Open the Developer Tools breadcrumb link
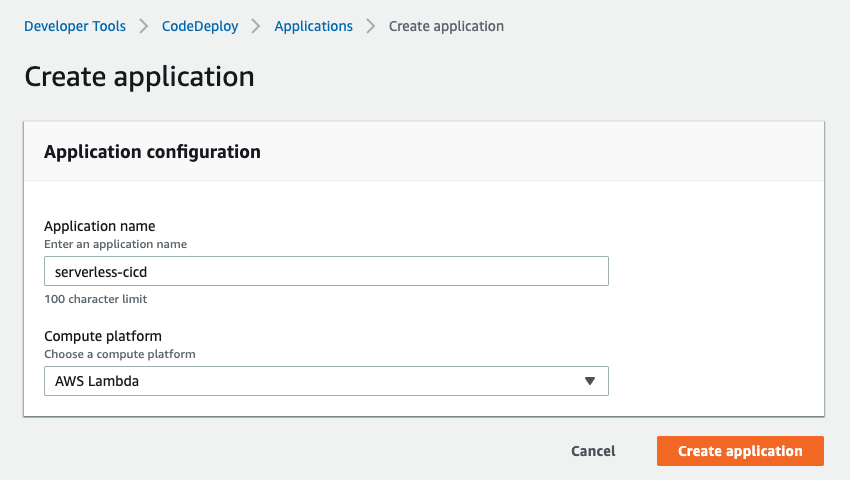Image resolution: width=850 pixels, height=480 pixels. 75,26
